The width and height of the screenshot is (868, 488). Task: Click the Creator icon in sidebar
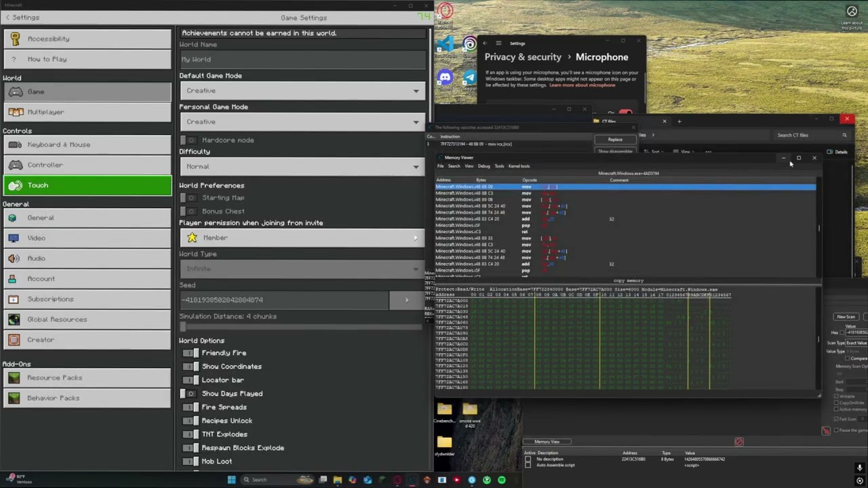[x=14, y=340]
